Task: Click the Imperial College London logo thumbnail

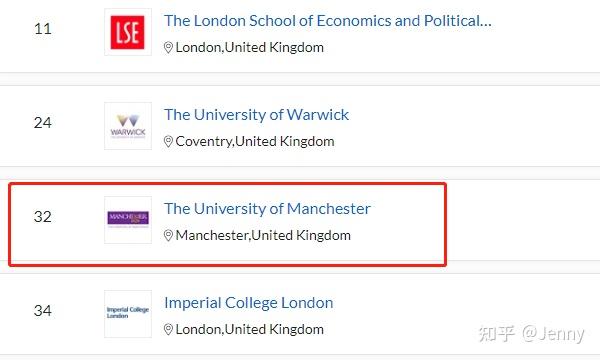Action: point(128,314)
